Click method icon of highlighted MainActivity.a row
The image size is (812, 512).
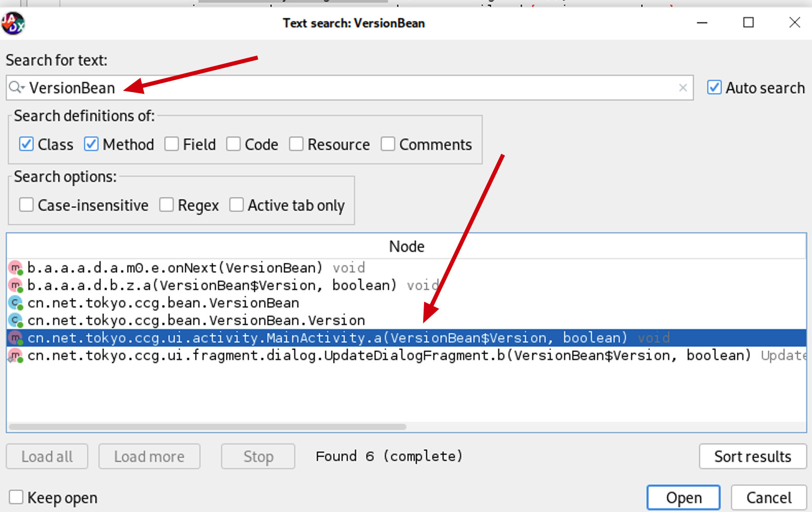pyautogui.click(x=16, y=338)
